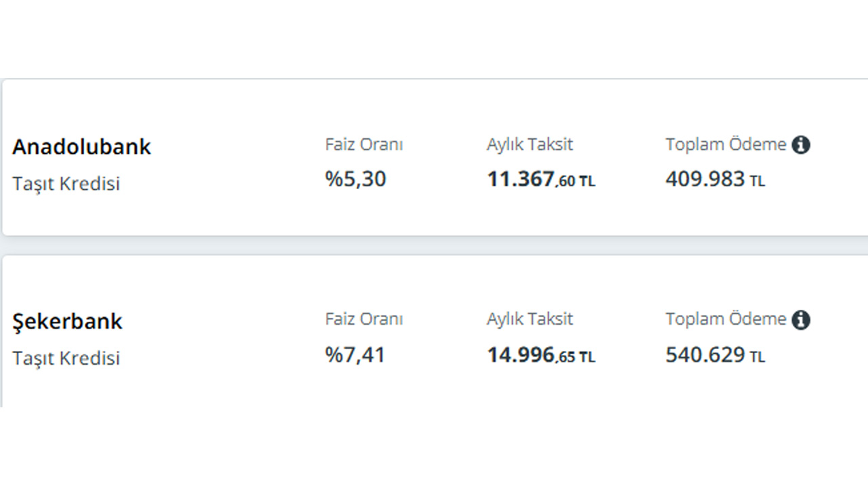Screen dimensions: 868x488
Task: Click Anadolubank monthly installment 11.367,60 TL
Action: coord(541,180)
